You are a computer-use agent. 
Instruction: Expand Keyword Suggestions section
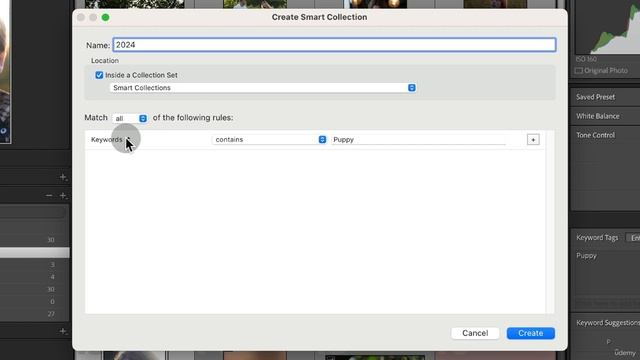coord(608,323)
